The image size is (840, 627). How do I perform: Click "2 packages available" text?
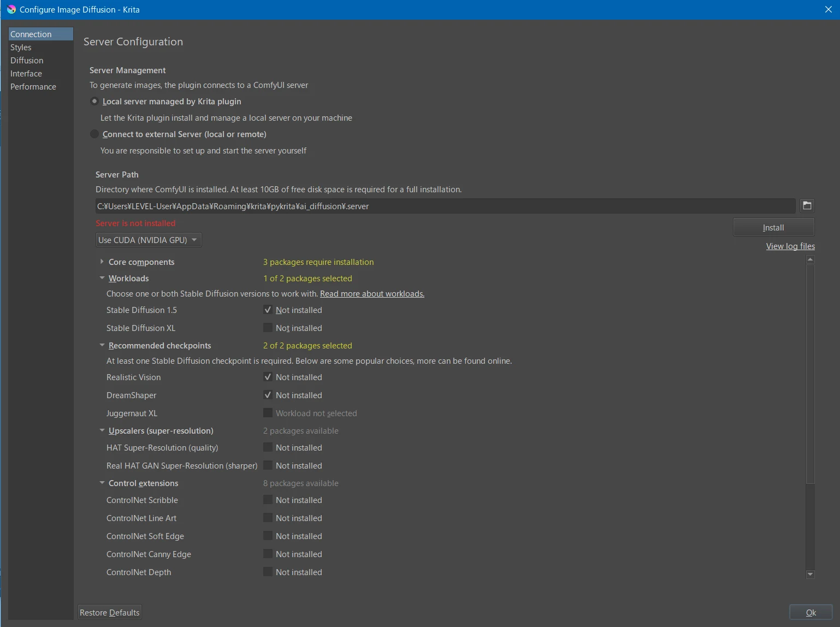(301, 431)
